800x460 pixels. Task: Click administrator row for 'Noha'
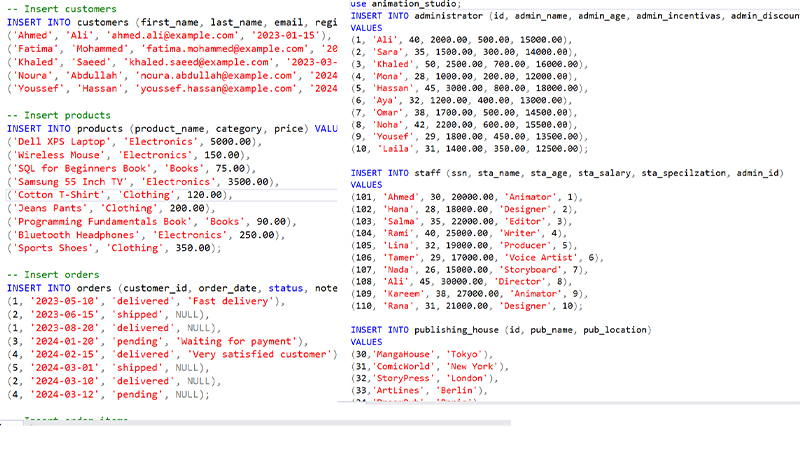click(464, 125)
